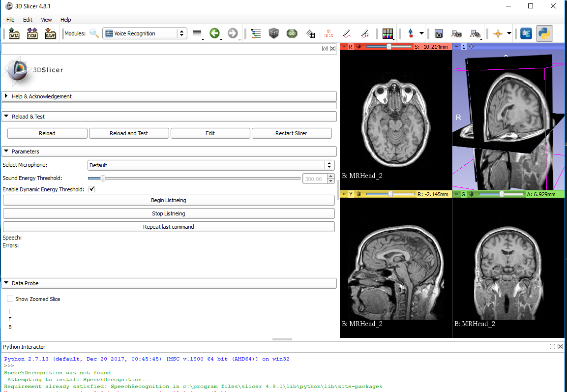Collapse the Reload & Test section
The width and height of the screenshot is (567, 392).
click(x=169, y=117)
